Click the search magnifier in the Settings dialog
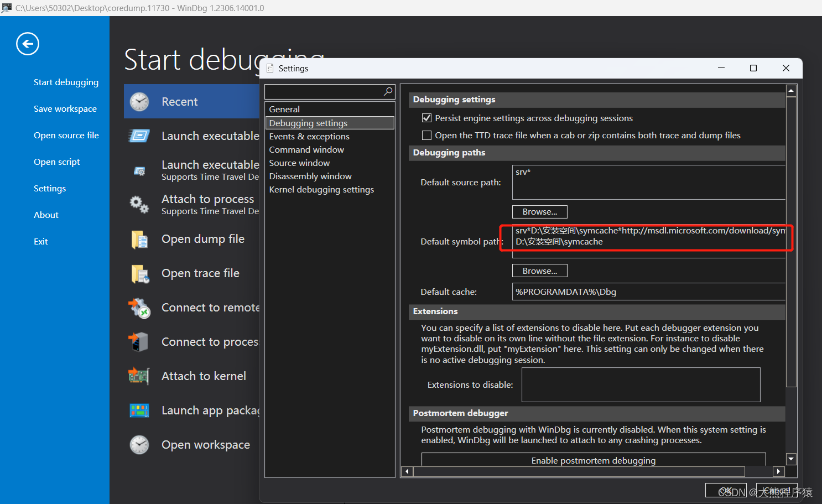Viewport: 822px width, 504px height. click(388, 92)
